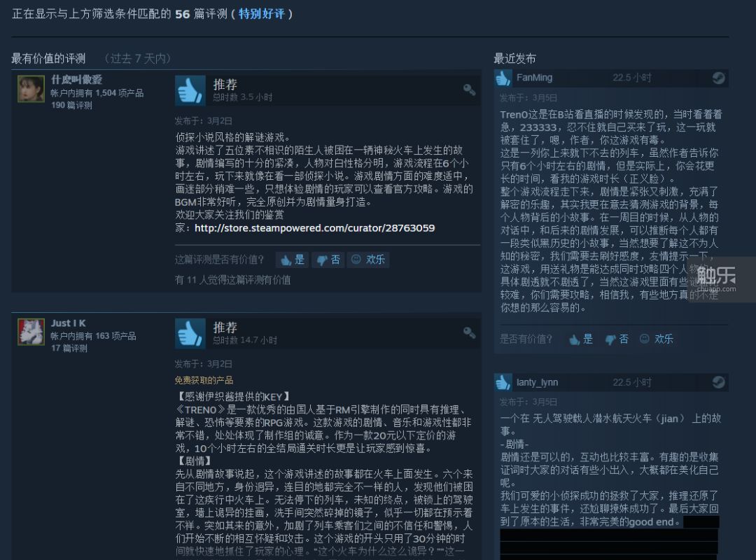This screenshot has height=560, width=756.
Task: Open profile name 什麽叫傲娇
Action: point(77,80)
